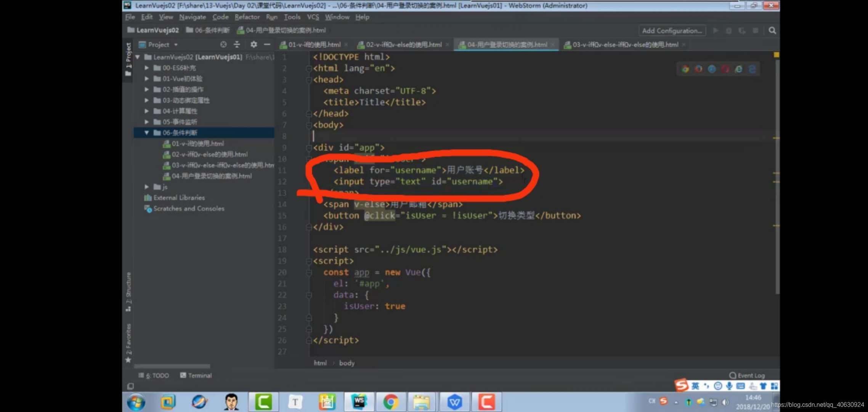Viewport: 868px width, 412px height.
Task: Toggle the Favorites side tool button
Action: point(128,343)
